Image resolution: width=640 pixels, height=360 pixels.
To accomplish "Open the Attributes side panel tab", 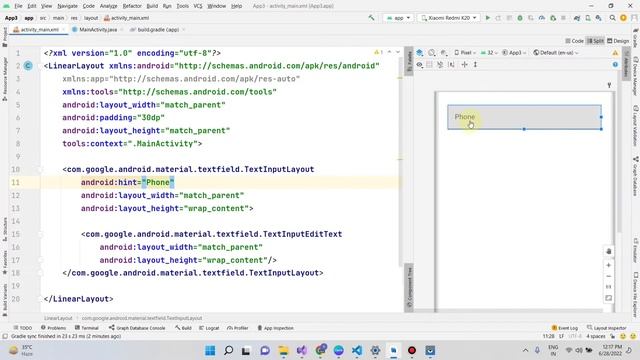I will (627, 64).
